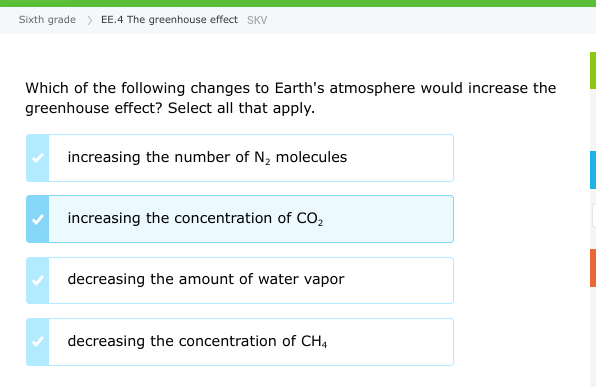Image resolution: width=596 pixels, height=387 pixels.
Task: Click the blue sidebar panel block
Action: click(x=593, y=170)
